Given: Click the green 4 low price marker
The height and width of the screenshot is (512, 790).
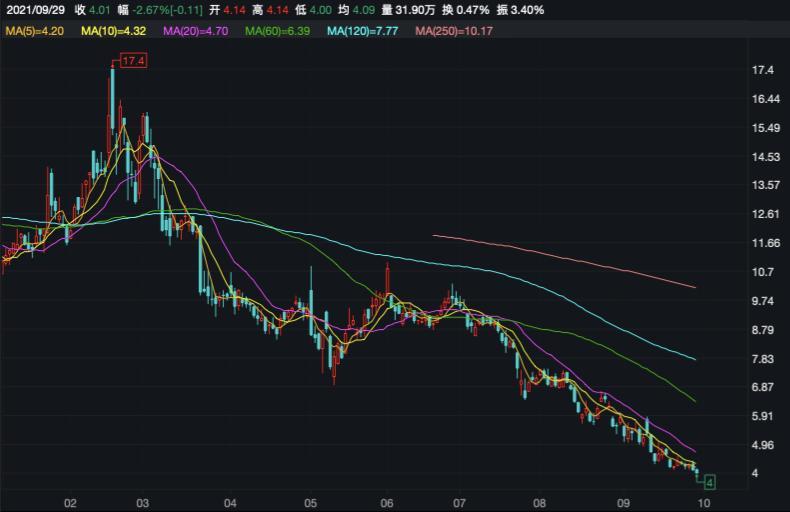Looking at the screenshot, I should click(708, 483).
